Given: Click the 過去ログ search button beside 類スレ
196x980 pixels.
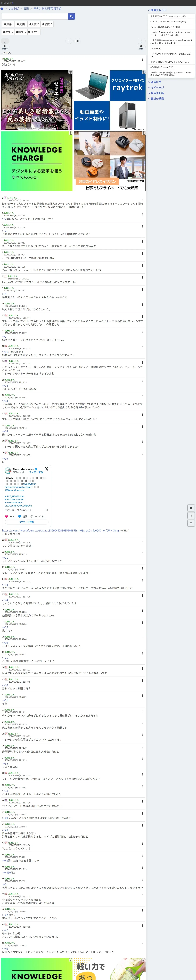Looking at the screenshot, I should click(x=34, y=32).
